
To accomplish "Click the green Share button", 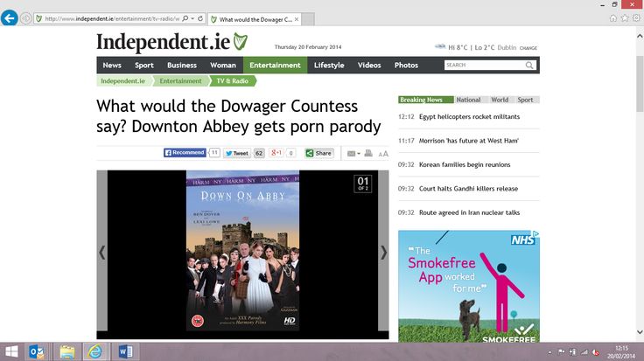I will pyautogui.click(x=319, y=153).
